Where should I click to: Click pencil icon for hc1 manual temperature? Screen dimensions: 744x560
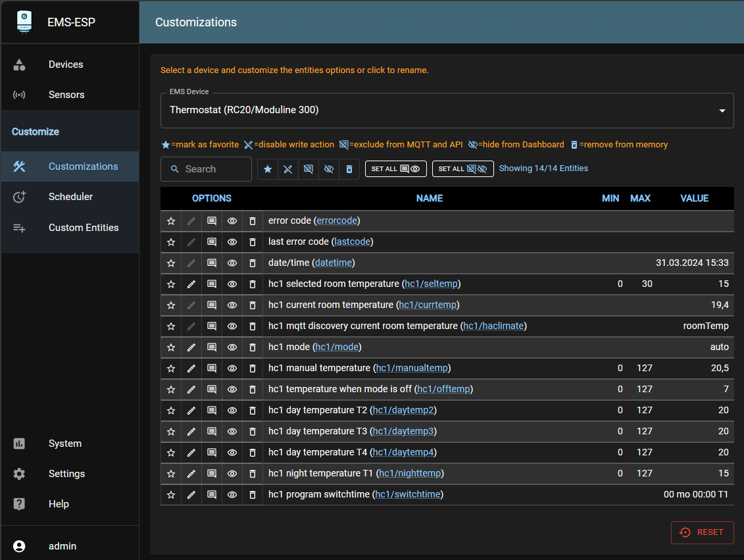point(191,369)
